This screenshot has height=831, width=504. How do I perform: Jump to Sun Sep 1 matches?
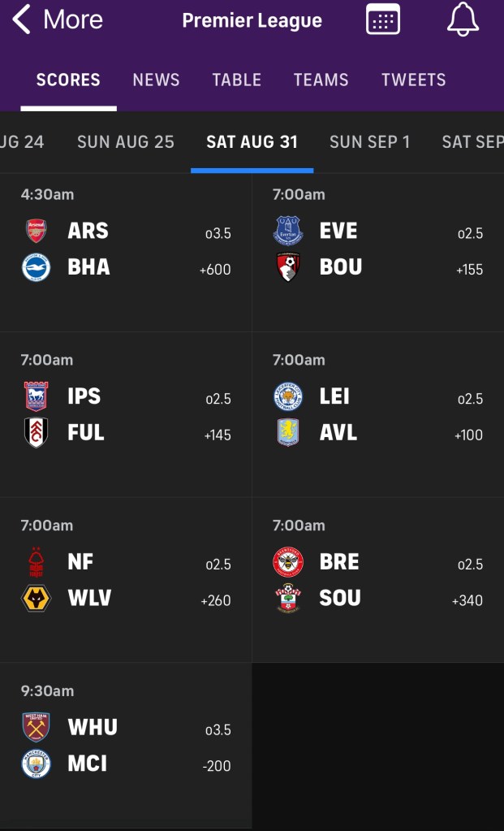tap(369, 141)
